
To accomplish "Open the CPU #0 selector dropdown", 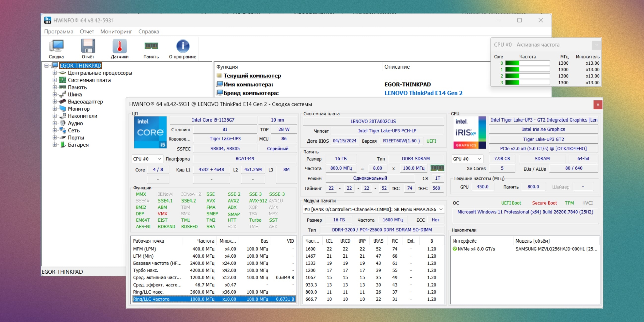I will pos(147,159).
